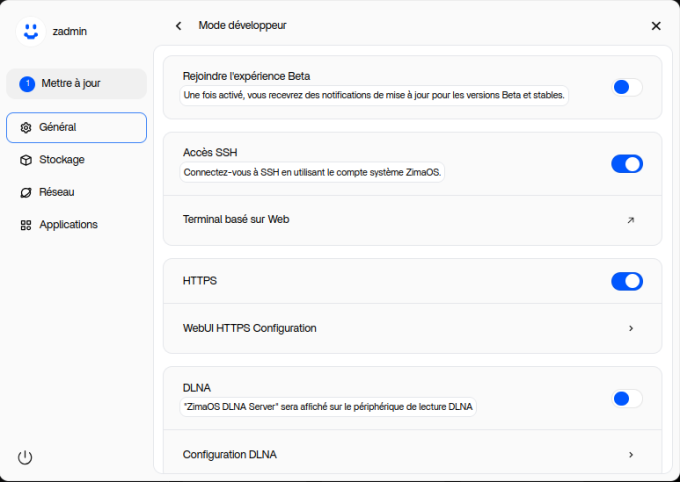Image resolution: width=680 pixels, height=482 pixels.
Task: Open the Applications settings section
Action: coord(68,225)
